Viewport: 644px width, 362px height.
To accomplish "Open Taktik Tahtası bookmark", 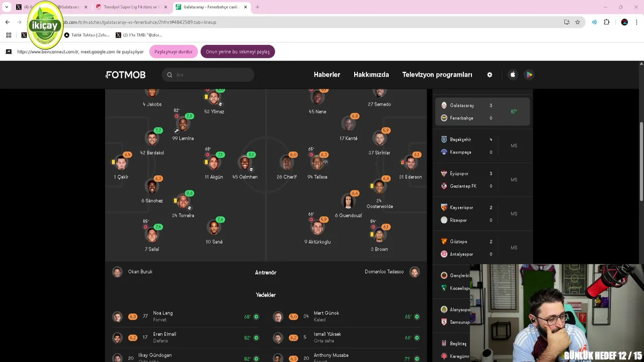I will (x=87, y=35).
